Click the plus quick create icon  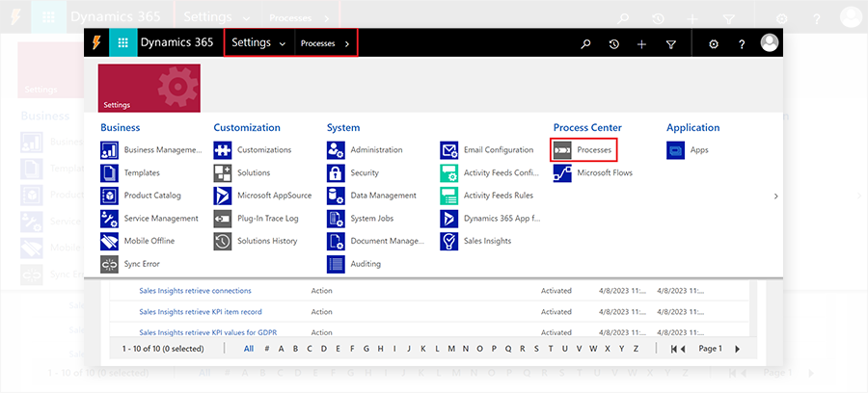coord(641,44)
